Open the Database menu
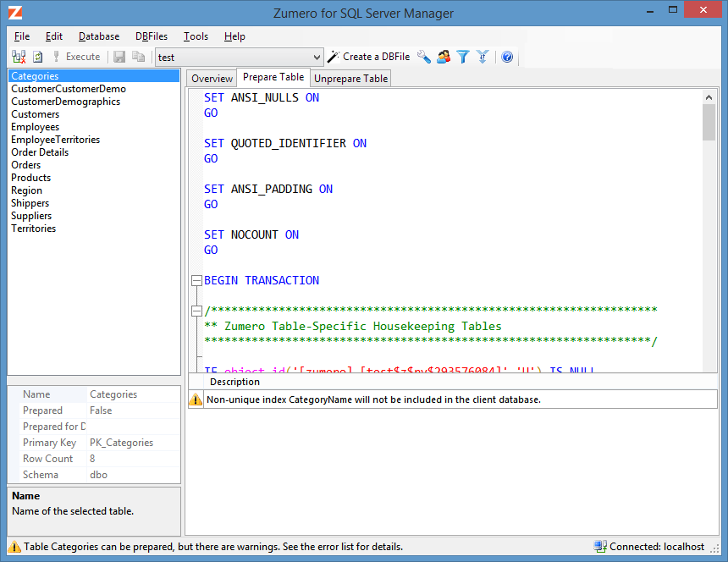 pos(98,36)
